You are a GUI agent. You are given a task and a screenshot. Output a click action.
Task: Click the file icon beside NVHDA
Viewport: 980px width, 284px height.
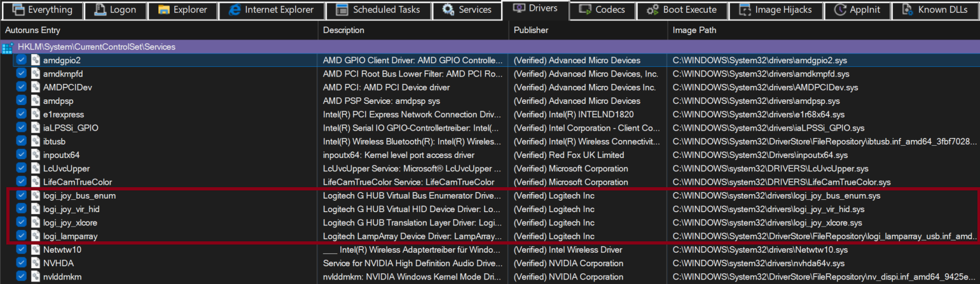tap(36, 263)
